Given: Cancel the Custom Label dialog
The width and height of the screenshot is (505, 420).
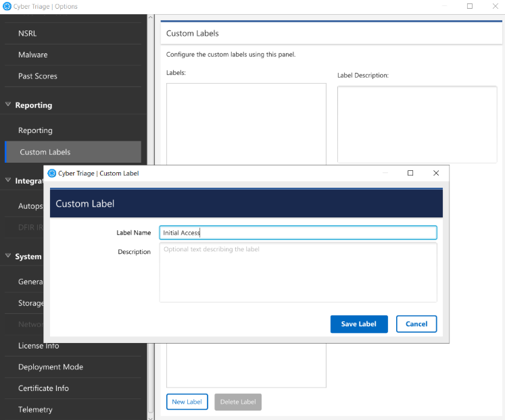Looking at the screenshot, I should (416, 324).
